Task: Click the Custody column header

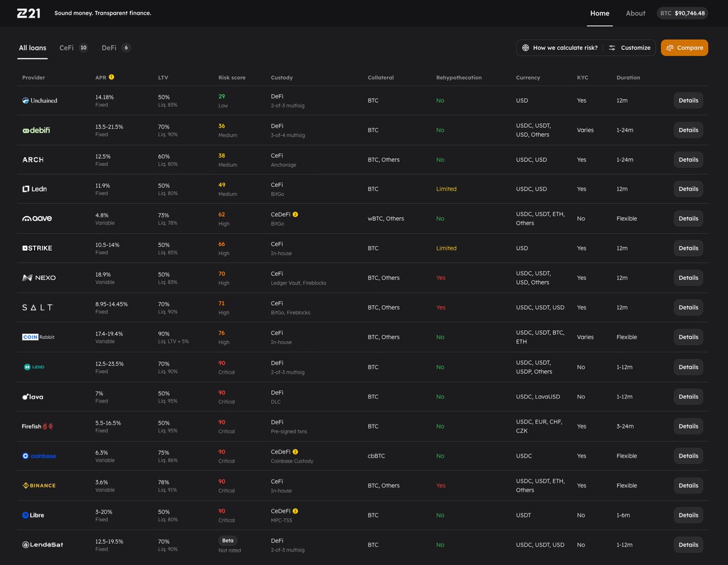Action: coord(282,78)
